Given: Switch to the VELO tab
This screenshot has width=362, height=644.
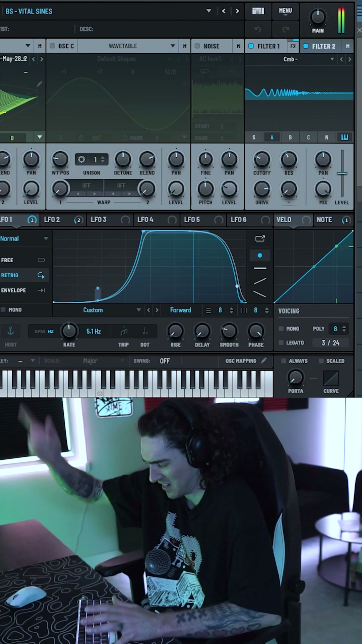Looking at the screenshot, I should click(293, 220).
